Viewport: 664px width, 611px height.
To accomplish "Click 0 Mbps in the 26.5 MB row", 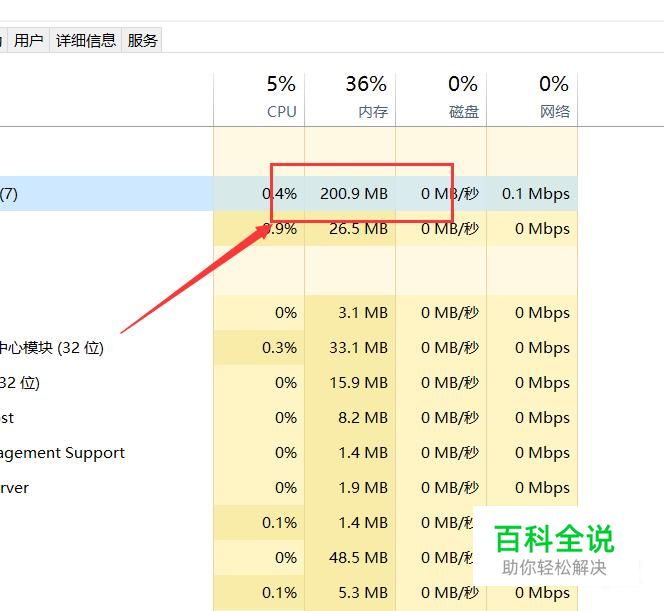I will click(x=542, y=229).
